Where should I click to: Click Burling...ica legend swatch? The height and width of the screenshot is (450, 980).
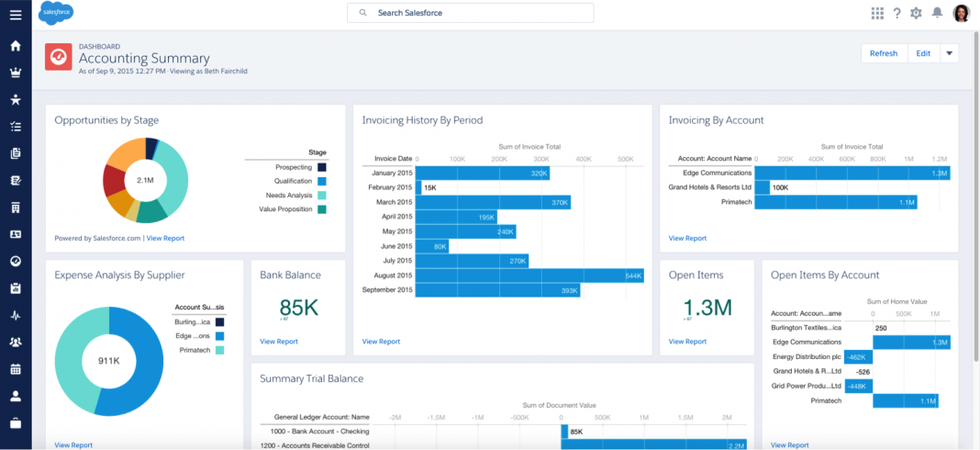(220, 322)
